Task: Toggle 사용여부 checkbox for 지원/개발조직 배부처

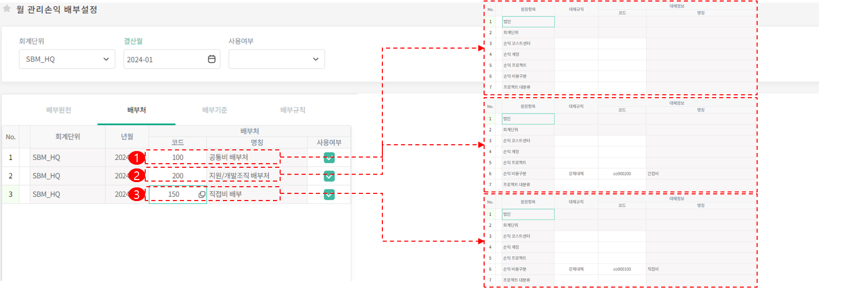Action: point(329,176)
